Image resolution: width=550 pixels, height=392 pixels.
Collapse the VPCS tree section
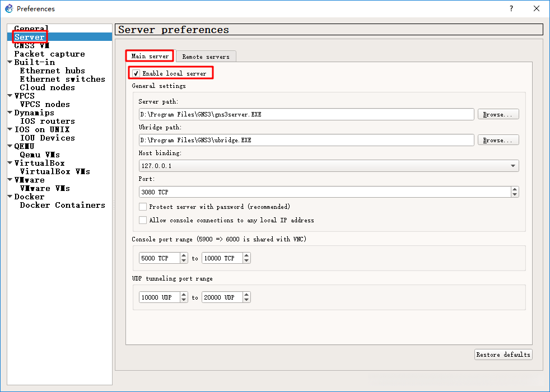10,96
